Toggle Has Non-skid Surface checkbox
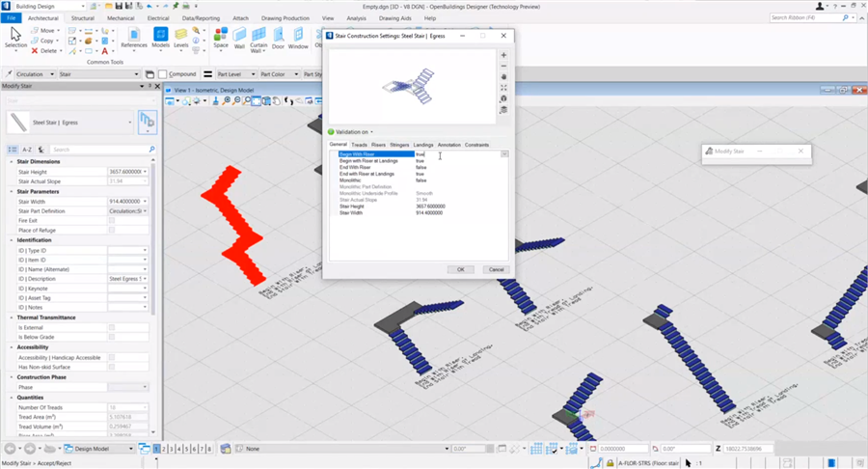The image size is (868, 469). [111, 367]
